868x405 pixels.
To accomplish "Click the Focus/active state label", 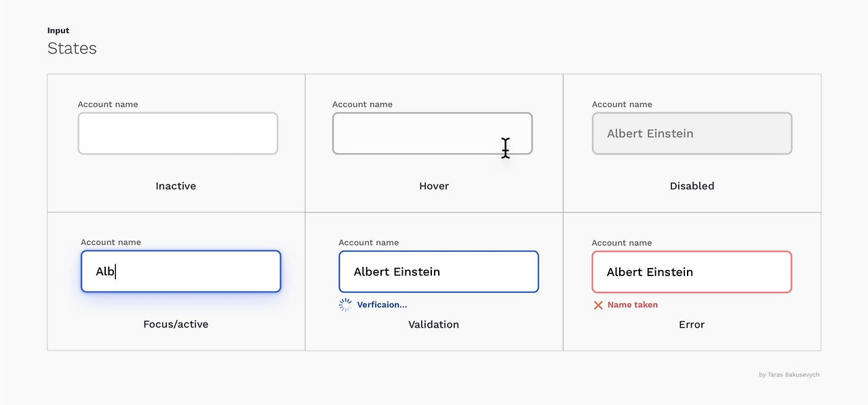I will tap(176, 324).
